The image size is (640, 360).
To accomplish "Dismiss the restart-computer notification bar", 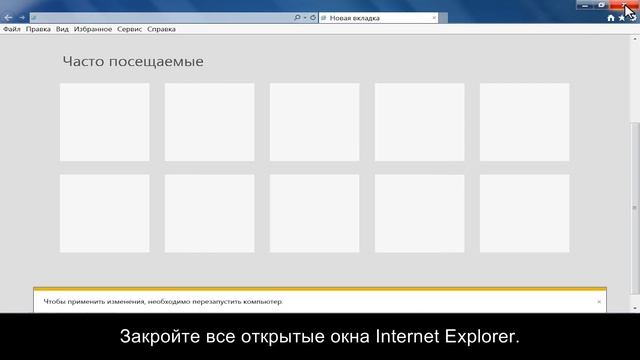I will click(599, 302).
